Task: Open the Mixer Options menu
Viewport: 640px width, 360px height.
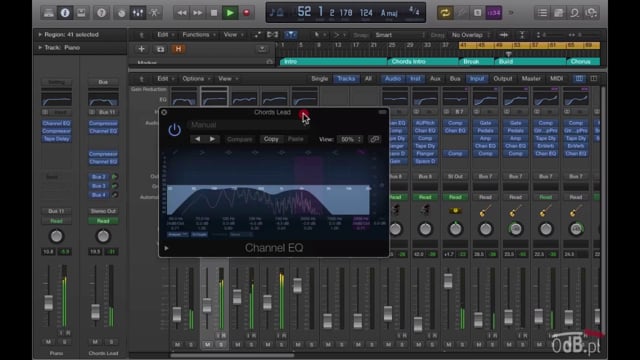Action: (196, 78)
